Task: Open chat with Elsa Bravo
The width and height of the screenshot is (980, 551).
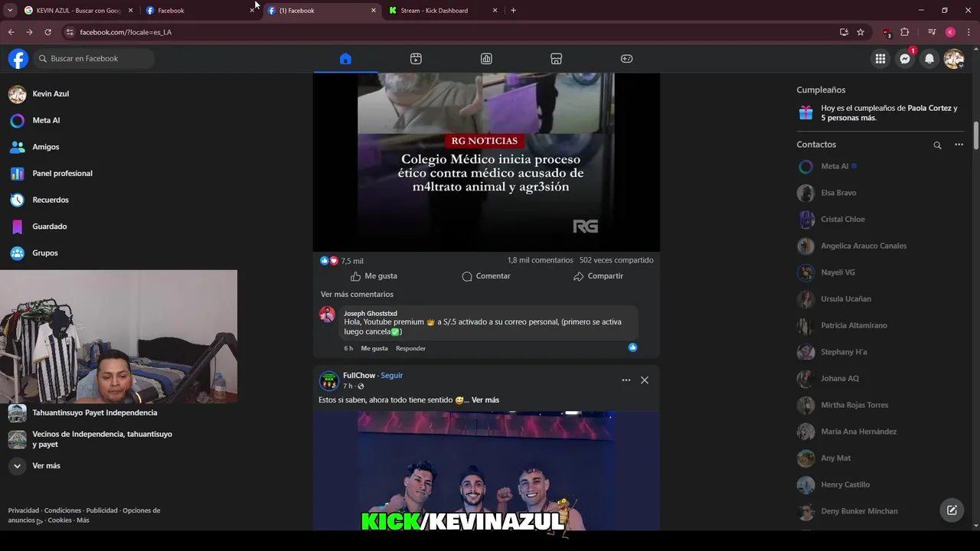Action: pos(838,193)
